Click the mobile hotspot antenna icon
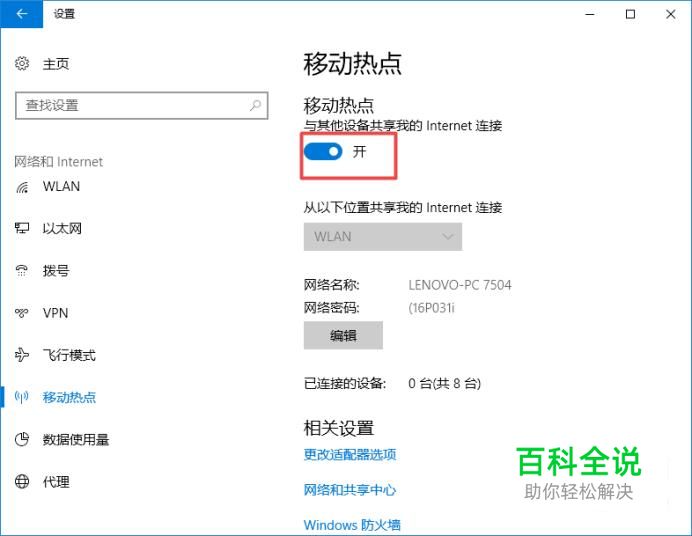Viewport: 692px width, 536px height. click(x=22, y=397)
